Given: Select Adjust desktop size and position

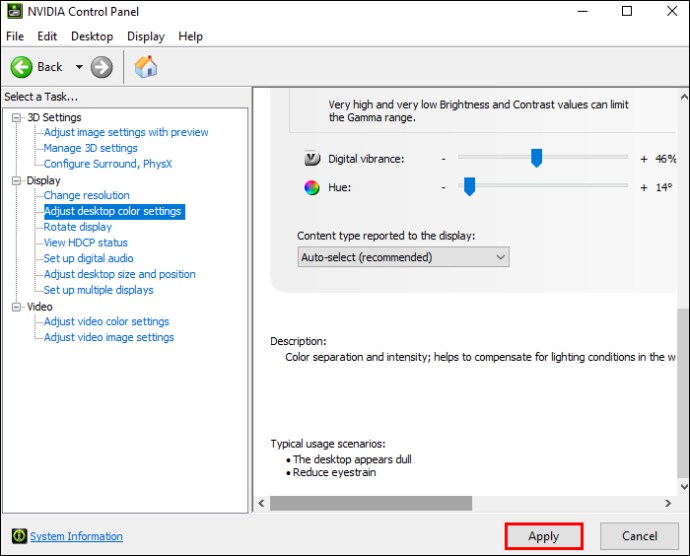Looking at the screenshot, I should coord(120,274).
